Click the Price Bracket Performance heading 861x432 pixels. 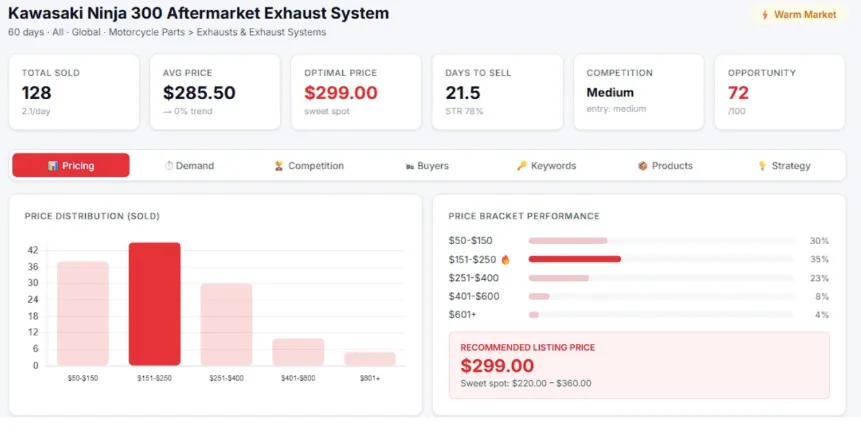coord(524,216)
